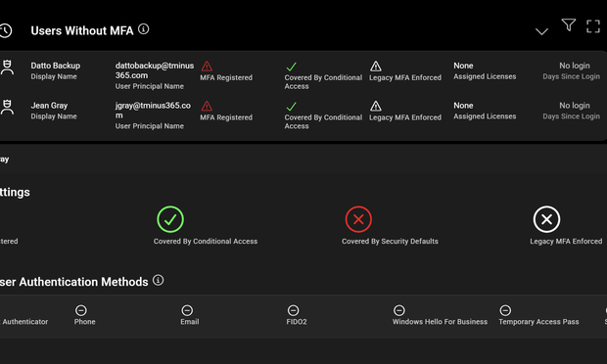Click the Temporary Access Pass label
607x364 pixels.
[538, 322]
